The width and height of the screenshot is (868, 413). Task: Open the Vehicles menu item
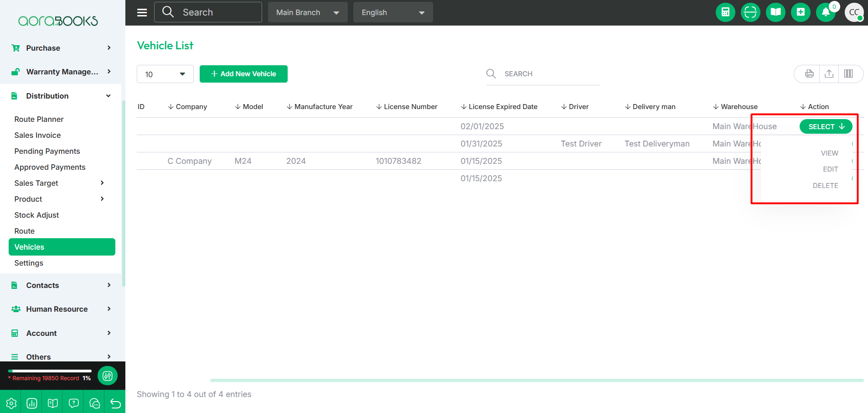(x=62, y=247)
